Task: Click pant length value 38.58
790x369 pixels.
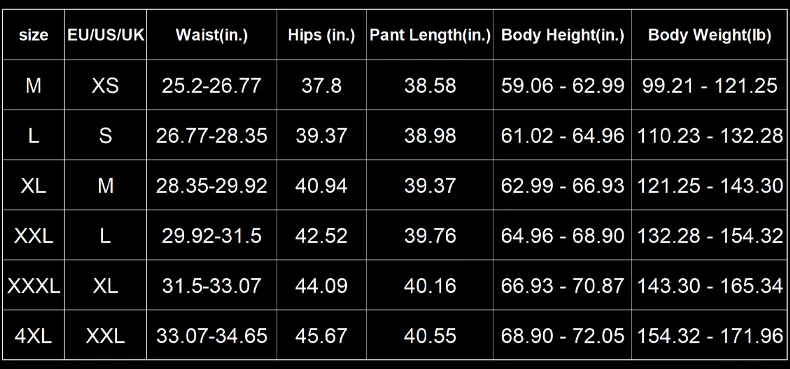Action: coord(430,86)
